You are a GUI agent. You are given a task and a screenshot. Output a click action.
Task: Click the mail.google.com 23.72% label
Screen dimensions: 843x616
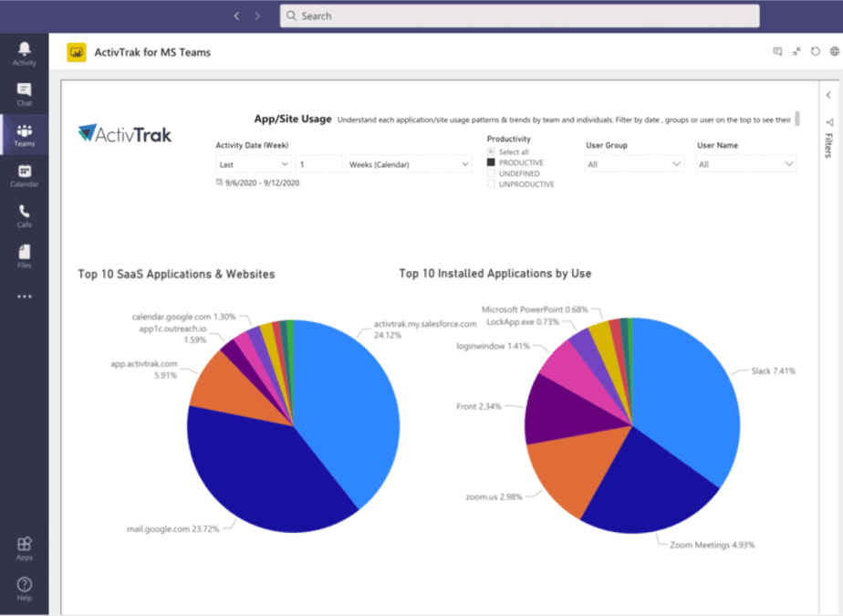pos(173,528)
